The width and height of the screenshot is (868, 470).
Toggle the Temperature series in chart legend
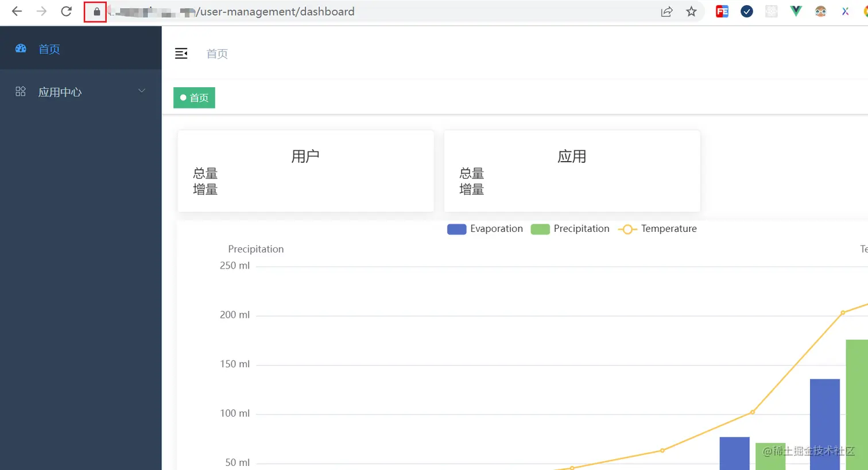coord(657,229)
